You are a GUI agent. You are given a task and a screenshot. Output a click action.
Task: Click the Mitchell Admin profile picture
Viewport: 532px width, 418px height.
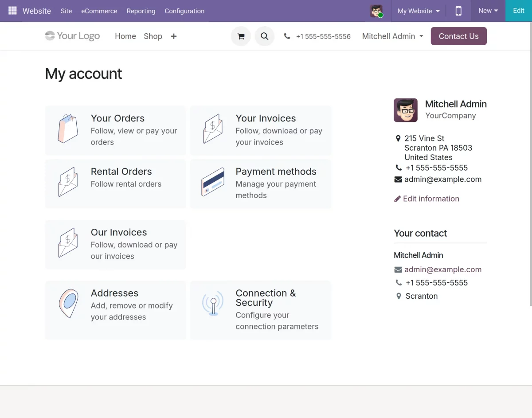(406, 110)
